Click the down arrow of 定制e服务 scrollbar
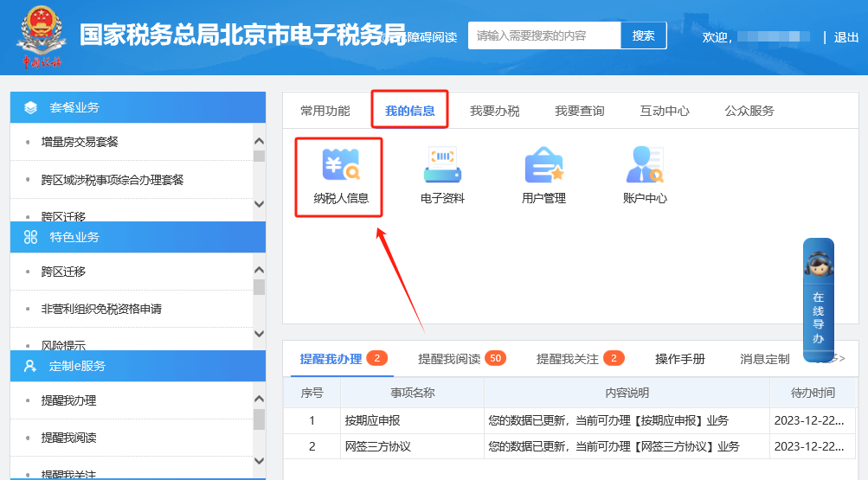Image resolution: width=868 pixels, height=480 pixels. (259, 461)
